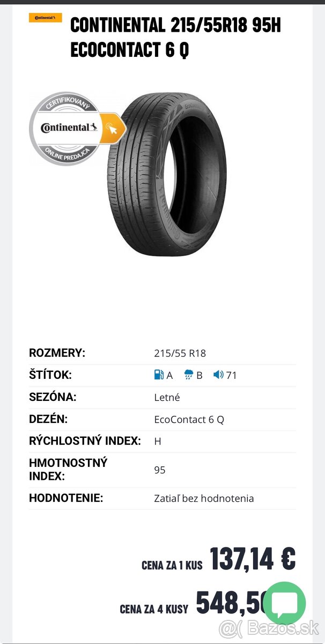Click the single-tire price 137,14 €
The width and height of the screenshot is (325, 644).
[250, 559]
